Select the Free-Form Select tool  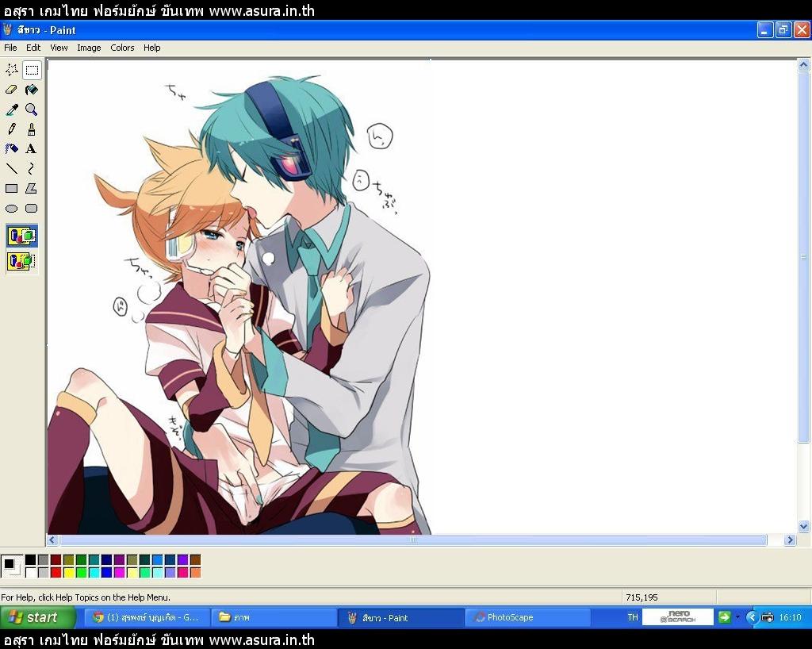(11, 70)
